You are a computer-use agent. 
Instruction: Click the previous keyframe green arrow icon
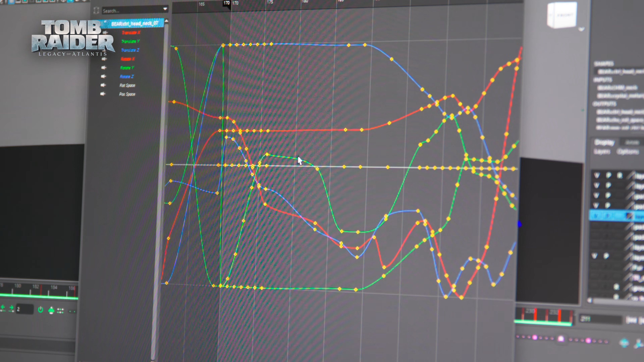3,308
